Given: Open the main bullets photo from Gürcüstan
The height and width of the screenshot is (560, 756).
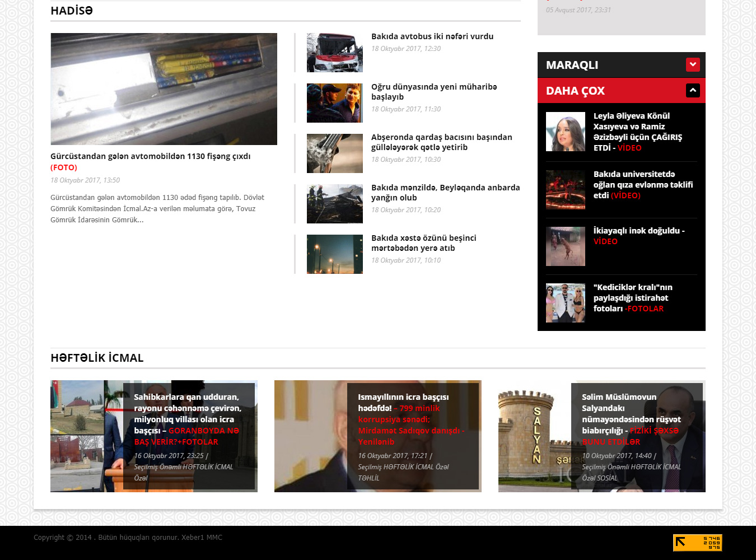Looking at the screenshot, I should 164,89.
